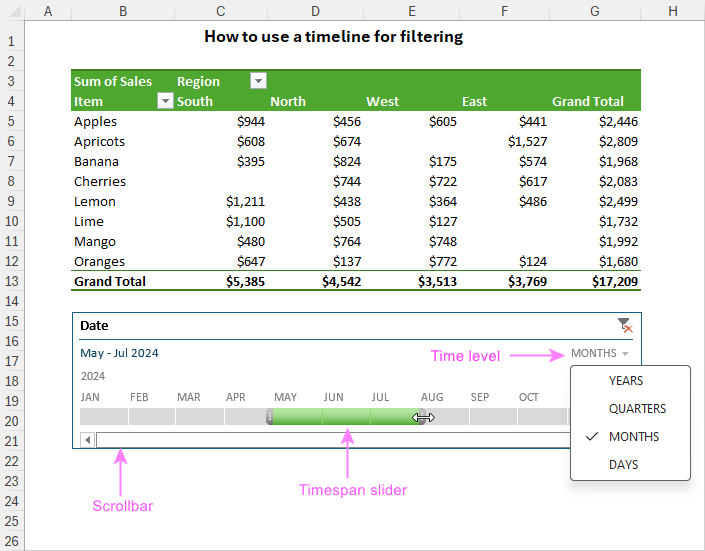This screenshot has width=705, height=551.
Task: Click the 'Lime' row label
Action: click(89, 221)
